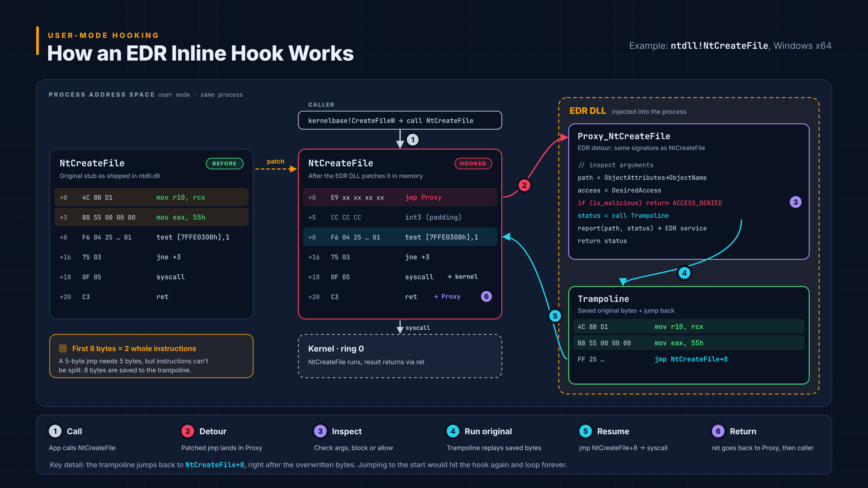Viewport: 868px width, 488px height.
Task: Click 'First 8 bytes = 2 whole instructions' heading
Action: point(134,349)
